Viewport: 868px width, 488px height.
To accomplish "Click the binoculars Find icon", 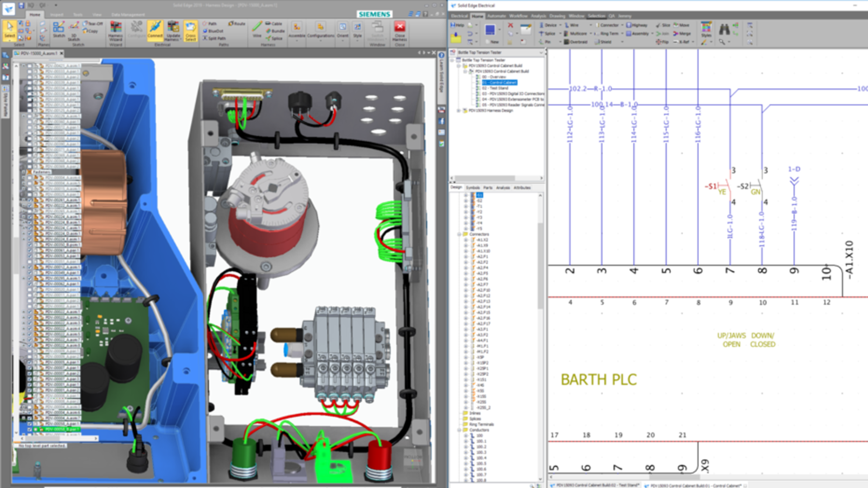I will pos(724,29).
